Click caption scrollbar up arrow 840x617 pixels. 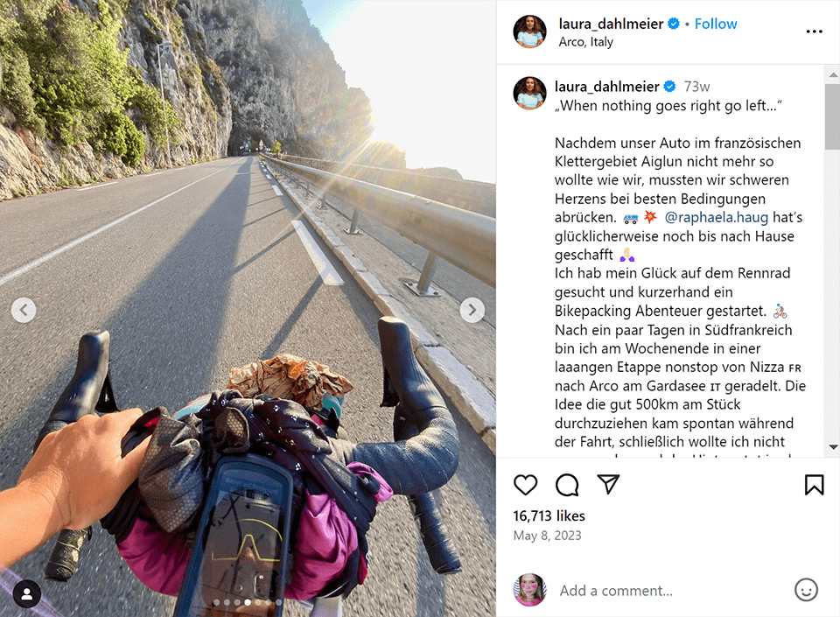click(833, 74)
